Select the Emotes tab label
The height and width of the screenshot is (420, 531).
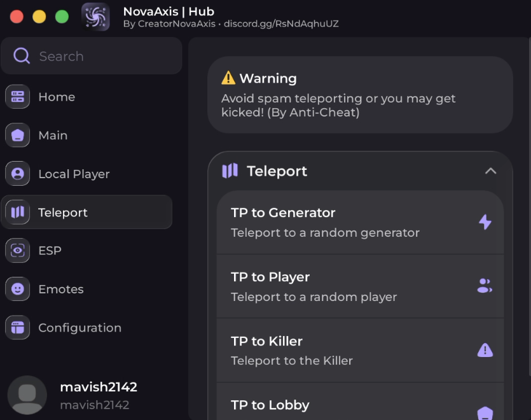pos(61,289)
